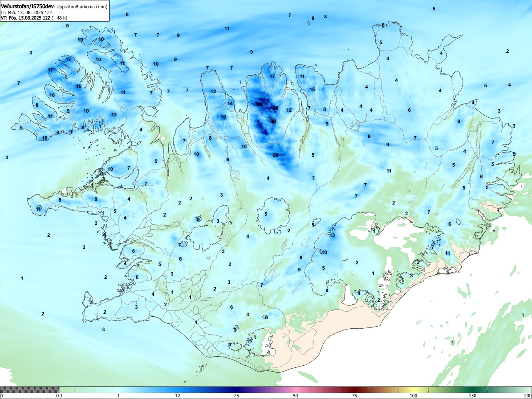Click the '12' label on the color scale
Image resolution: width=532 pixels, height=399 pixels.
(177, 396)
